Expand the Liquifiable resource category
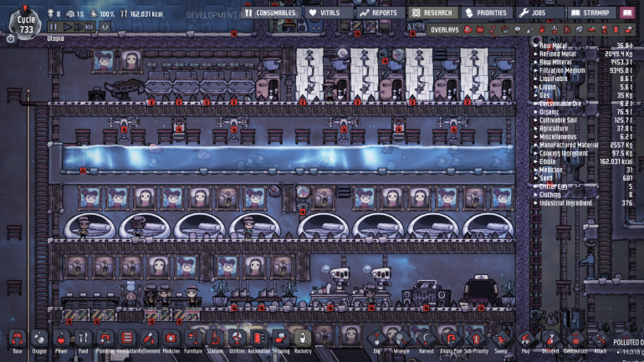The image size is (644, 362). click(x=583, y=79)
